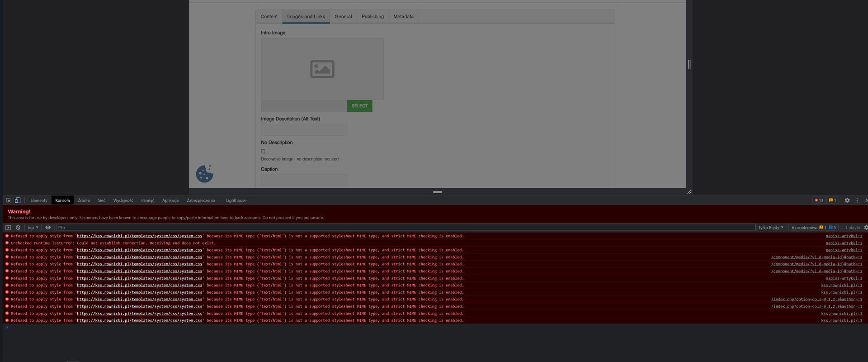Open the first system.css URL link in console
The image size is (868, 362).
point(139,236)
